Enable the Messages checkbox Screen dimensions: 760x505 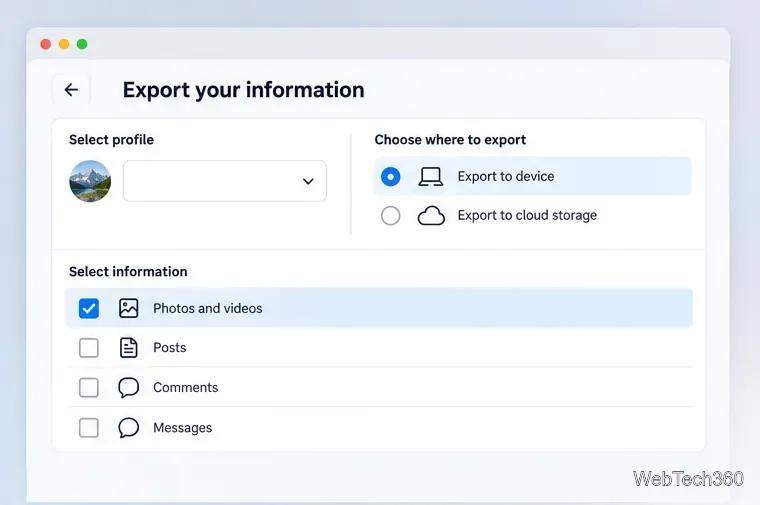pos(89,428)
